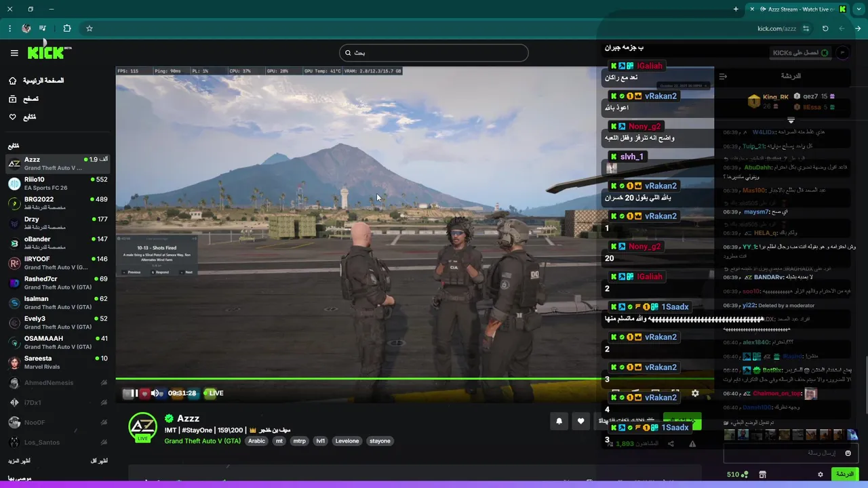Screen dimensions: 868x488
Task: Select the mt tag
Action: 279,441
